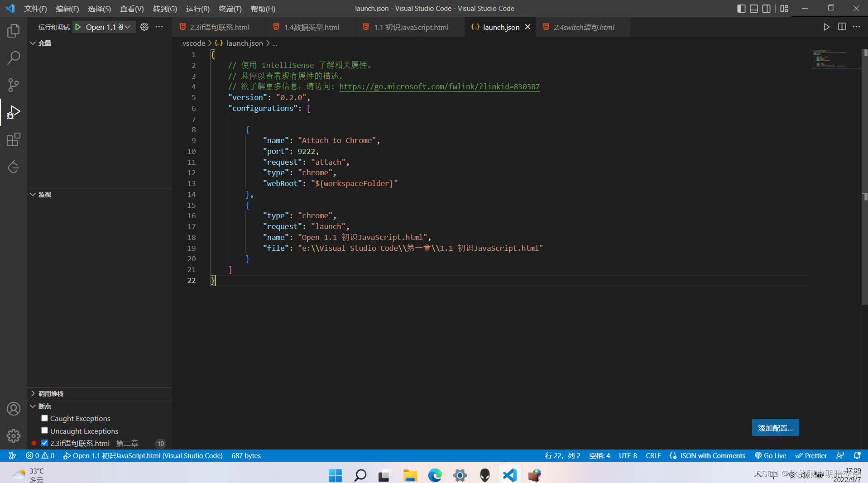Open notifications bell in status bar

click(x=857, y=455)
